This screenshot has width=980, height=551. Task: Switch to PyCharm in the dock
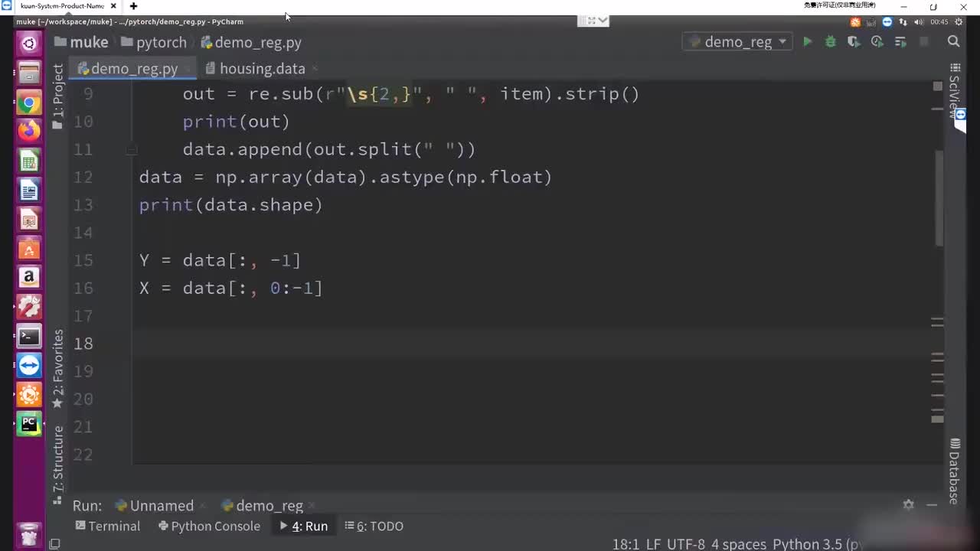coord(29,424)
